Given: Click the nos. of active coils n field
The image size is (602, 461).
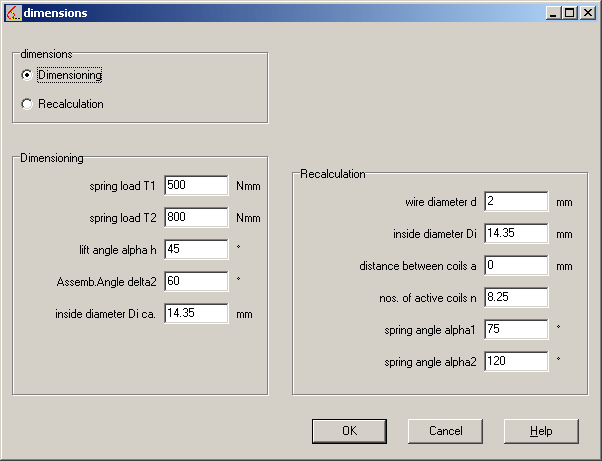Looking at the screenshot, I should tap(516, 297).
